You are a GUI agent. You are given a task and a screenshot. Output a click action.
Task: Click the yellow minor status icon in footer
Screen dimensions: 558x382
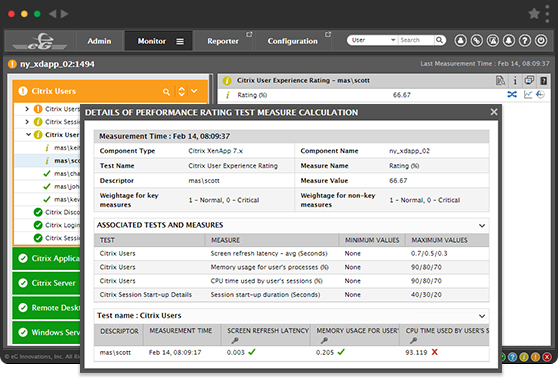[x=524, y=357]
